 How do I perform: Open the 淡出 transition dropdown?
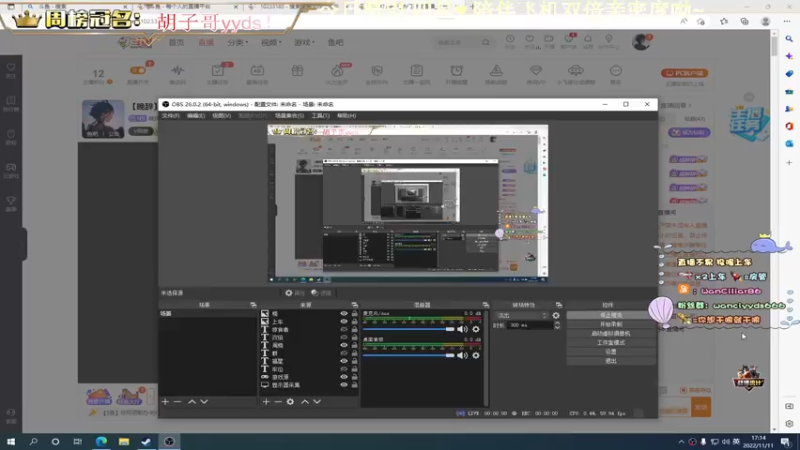[522, 316]
